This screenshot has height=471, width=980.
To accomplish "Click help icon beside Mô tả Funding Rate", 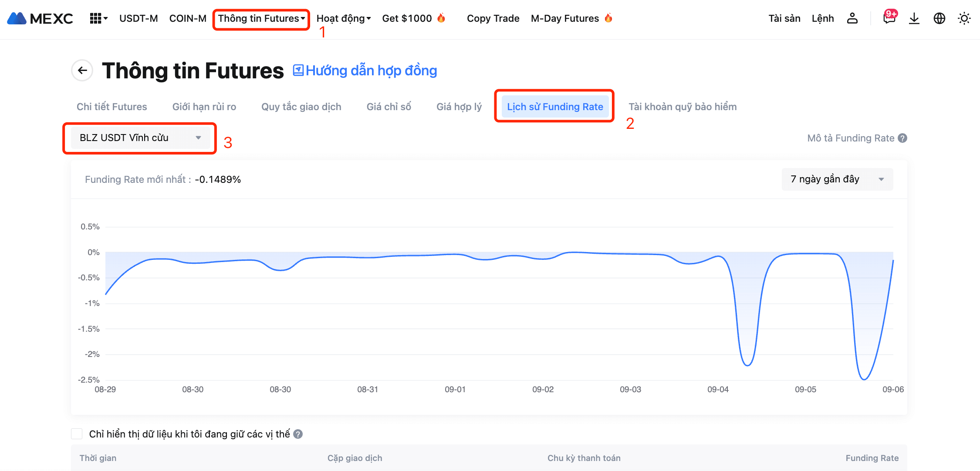I will [903, 138].
